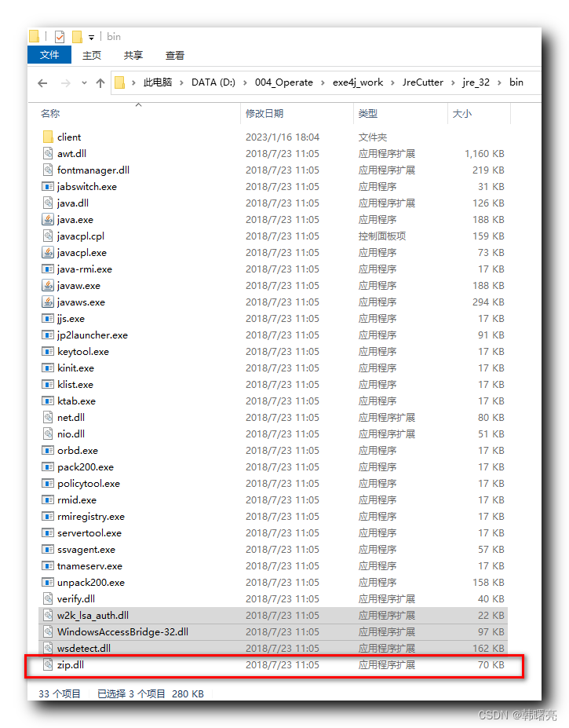The height and width of the screenshot is (728, 569).
Task: Select unpack200.exe file icon
Action: [48, 582]
